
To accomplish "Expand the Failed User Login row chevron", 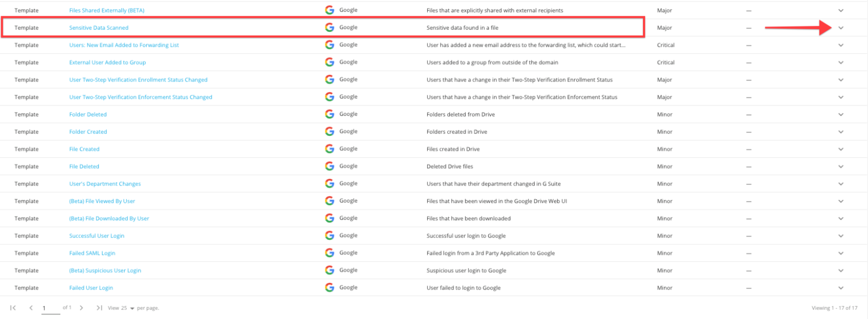I will point(840,288).
